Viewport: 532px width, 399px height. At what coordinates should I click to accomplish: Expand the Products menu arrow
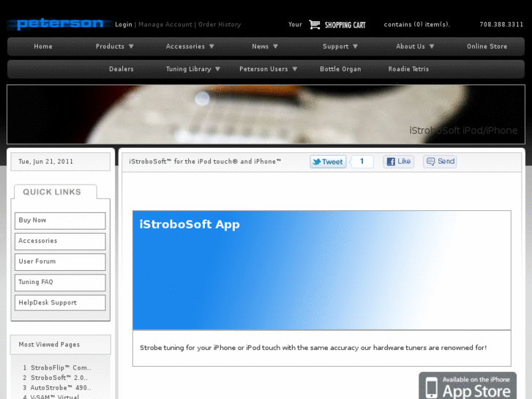tap(131, 46)
